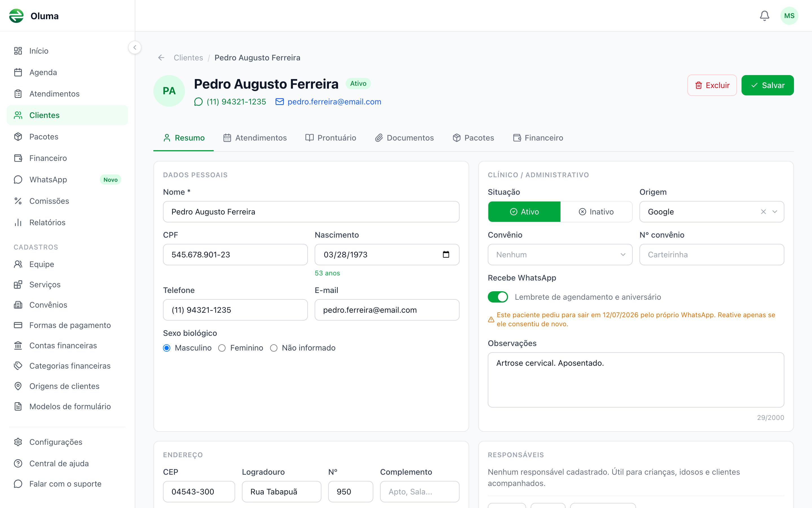Click the CPF input field
The image size is (812, 508).
(x=235, y=255)
